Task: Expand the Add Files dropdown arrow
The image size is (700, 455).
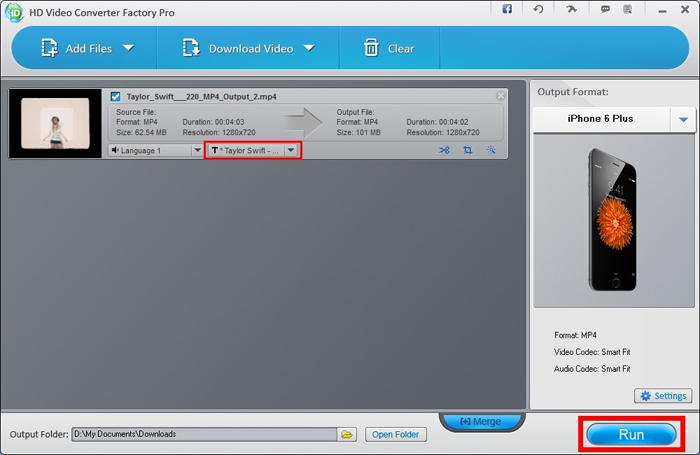Action: (129, 48)
